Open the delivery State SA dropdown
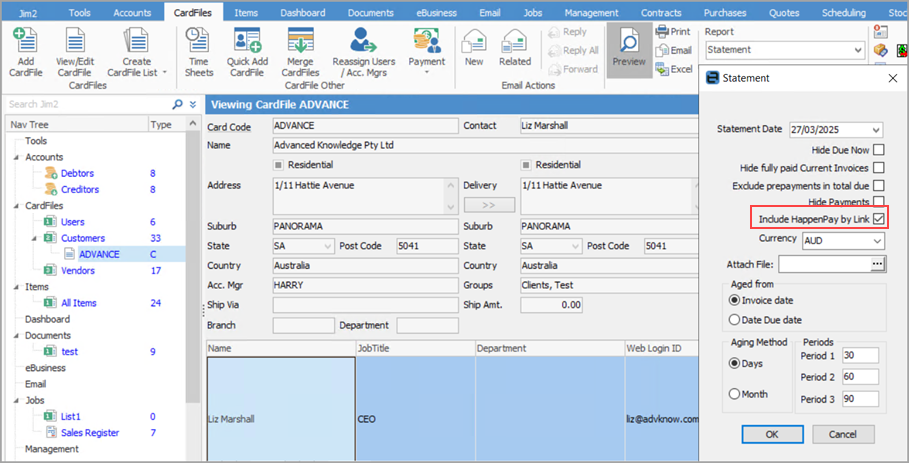The height and width of the screenshot is (463, 909). [576, 246]
